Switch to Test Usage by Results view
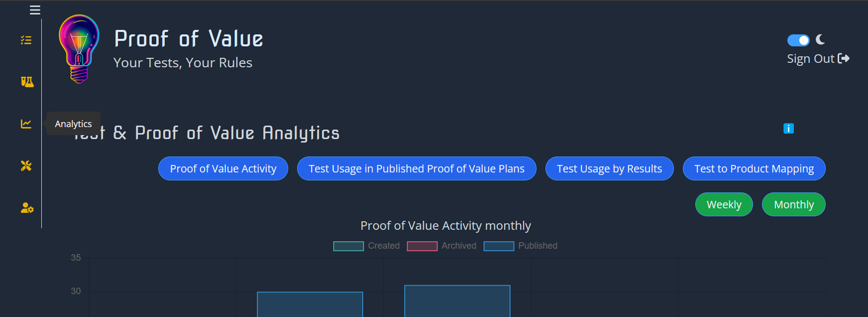 click(609, 168)
